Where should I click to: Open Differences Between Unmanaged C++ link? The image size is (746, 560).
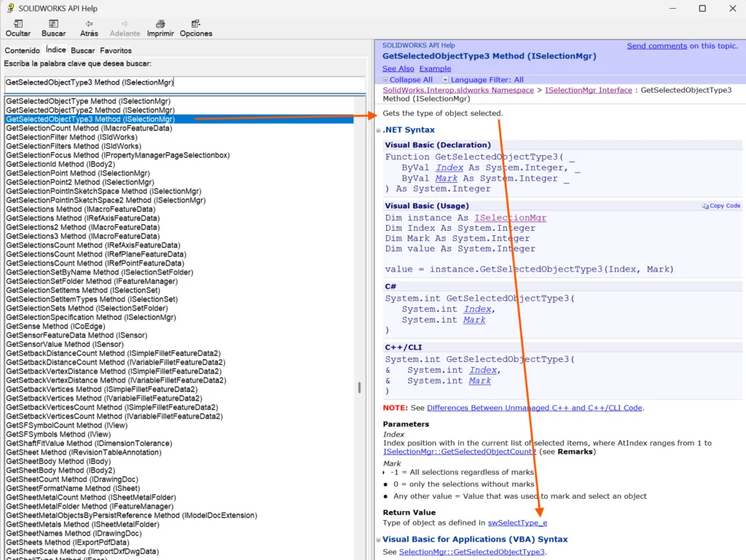pyautogui.click(x=534, y=408)
